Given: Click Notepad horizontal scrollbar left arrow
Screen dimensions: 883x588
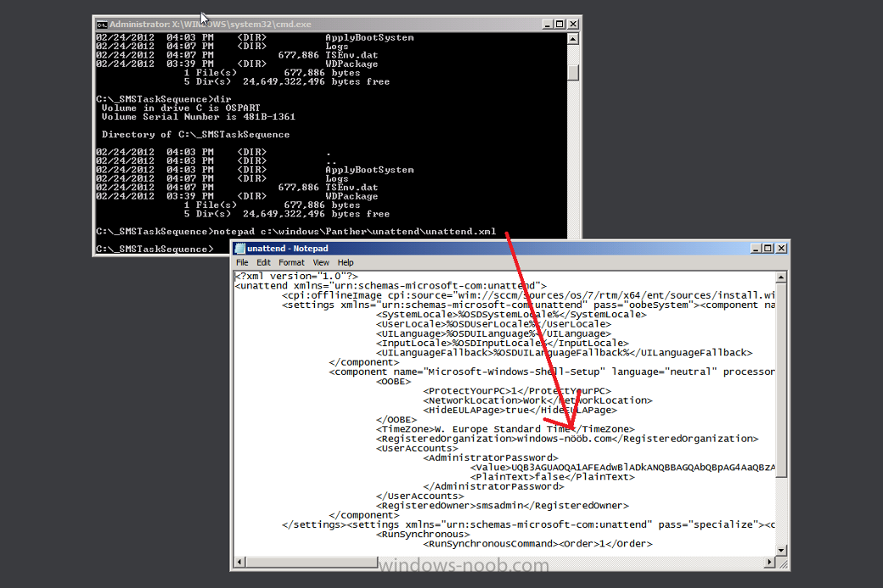Looking at the screenshot, I should 240,562.
